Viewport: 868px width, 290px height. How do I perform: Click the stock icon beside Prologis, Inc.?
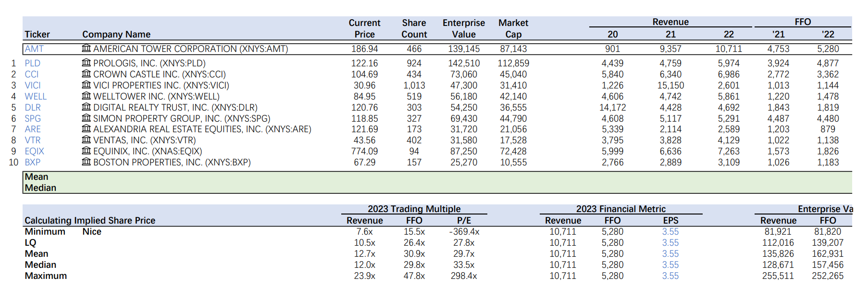coord(86,63)
